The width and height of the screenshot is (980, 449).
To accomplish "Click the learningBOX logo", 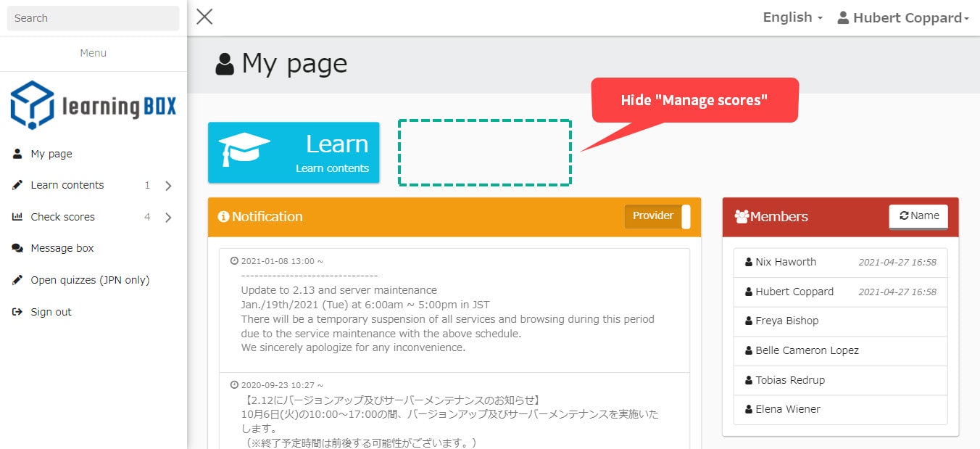I will click(x=93, y=106).
